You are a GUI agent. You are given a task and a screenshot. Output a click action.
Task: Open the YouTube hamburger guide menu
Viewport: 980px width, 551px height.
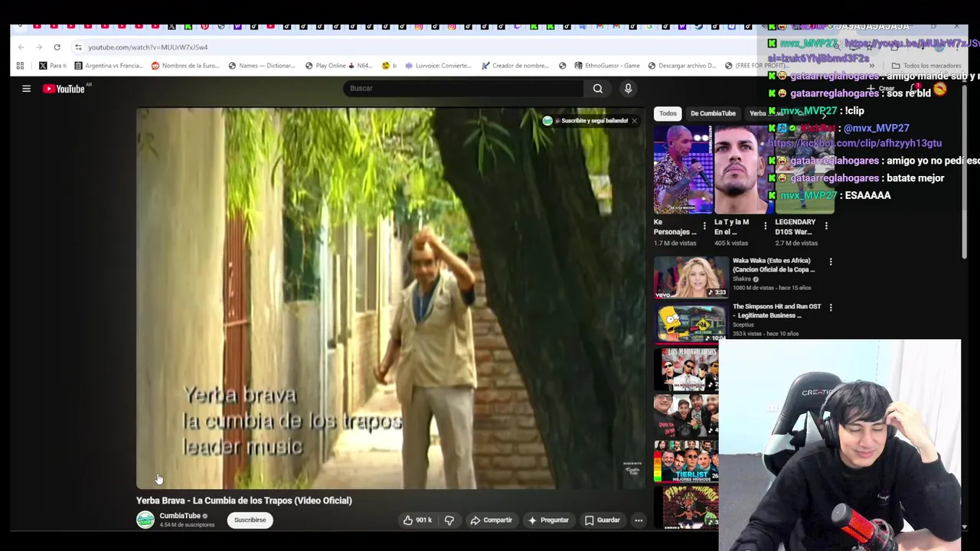click(26, 89)
